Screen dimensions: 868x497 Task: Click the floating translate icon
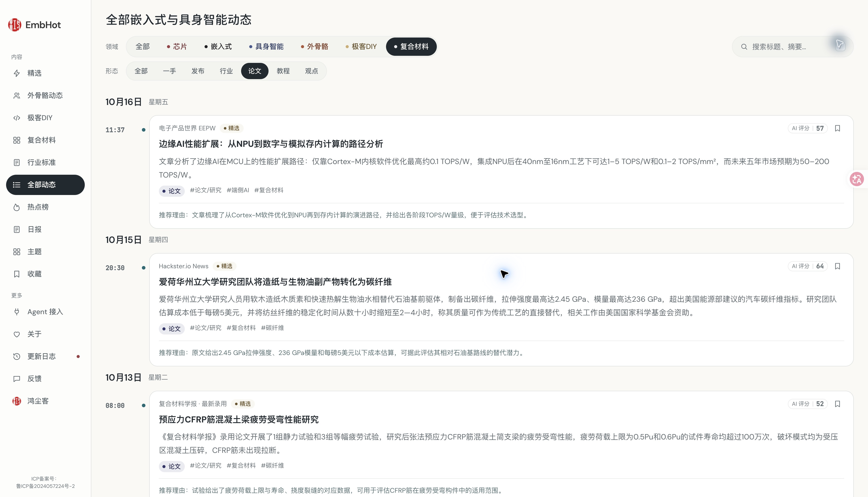(857, 179)
